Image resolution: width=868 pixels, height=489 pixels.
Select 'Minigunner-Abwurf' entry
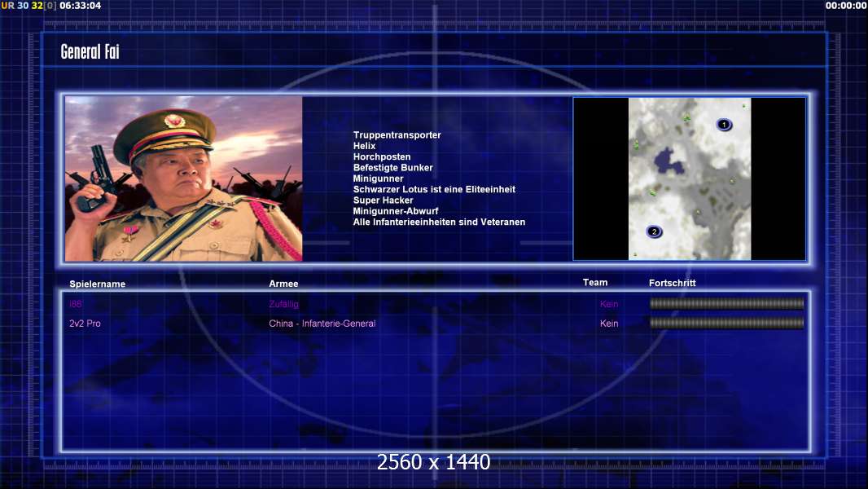396,211
